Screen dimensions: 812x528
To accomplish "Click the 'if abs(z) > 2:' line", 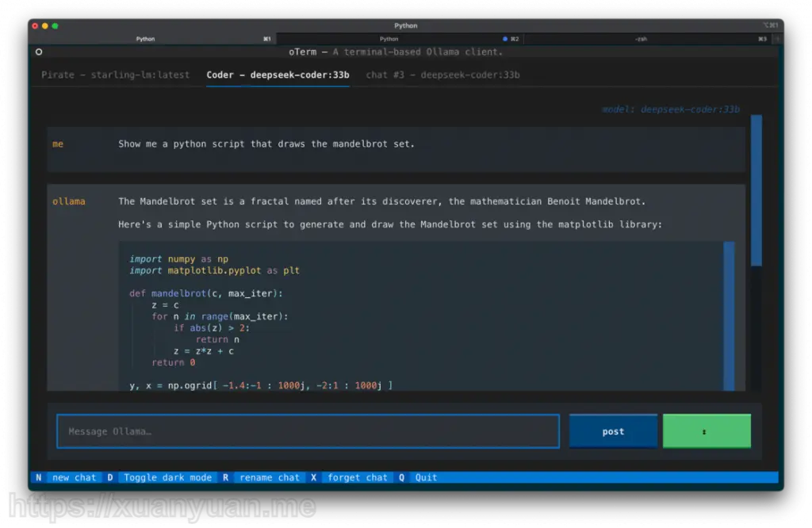I will [212, 327].
